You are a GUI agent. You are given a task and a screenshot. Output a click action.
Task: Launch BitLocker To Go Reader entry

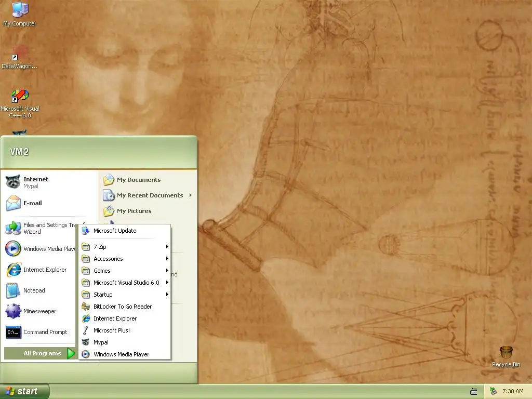125,307
